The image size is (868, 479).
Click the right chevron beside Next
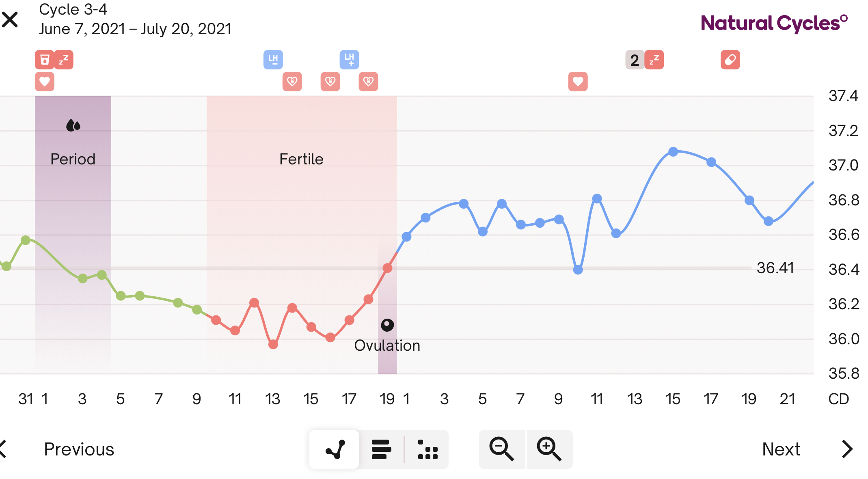[x=847, y=449]
